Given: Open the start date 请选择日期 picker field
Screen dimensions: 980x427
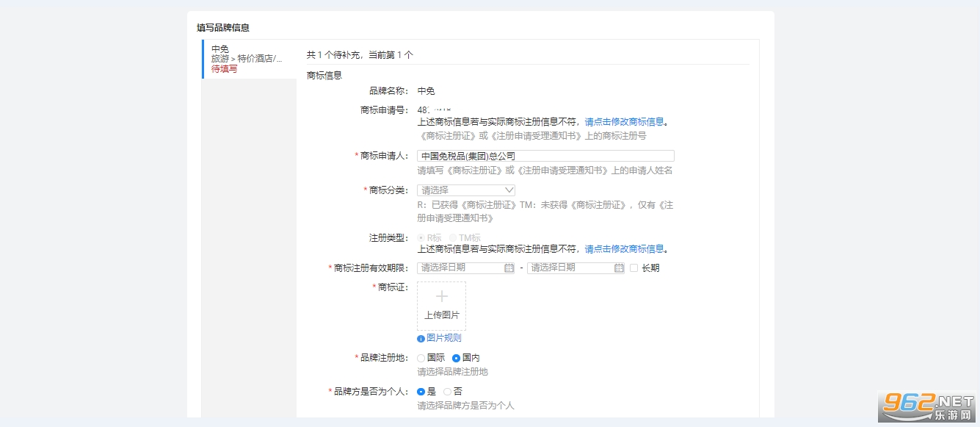Looking at the screenshot, I should [460, 268].
